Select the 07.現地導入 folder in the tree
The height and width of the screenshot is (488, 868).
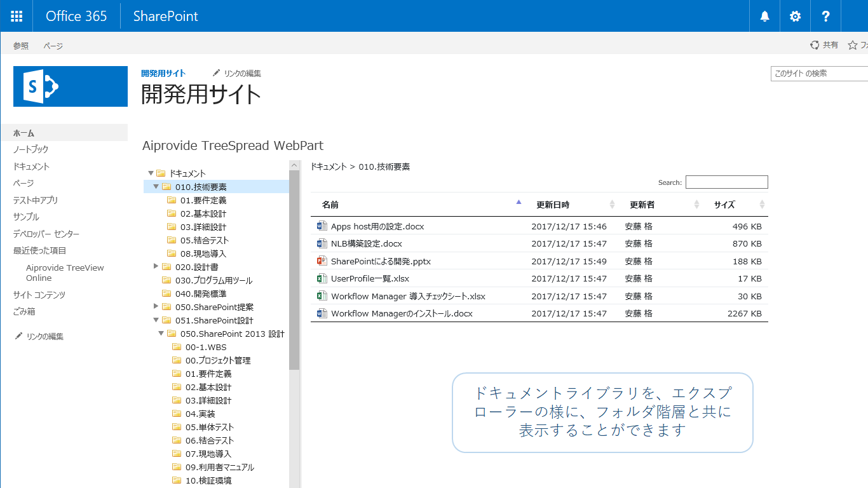click(208, 454)
